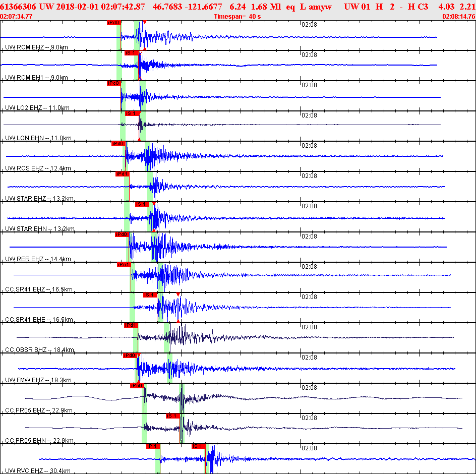476x474 pixels.
Task: Click the iPd0 pick flag on FMW EHZ
Action: (130, 355)
